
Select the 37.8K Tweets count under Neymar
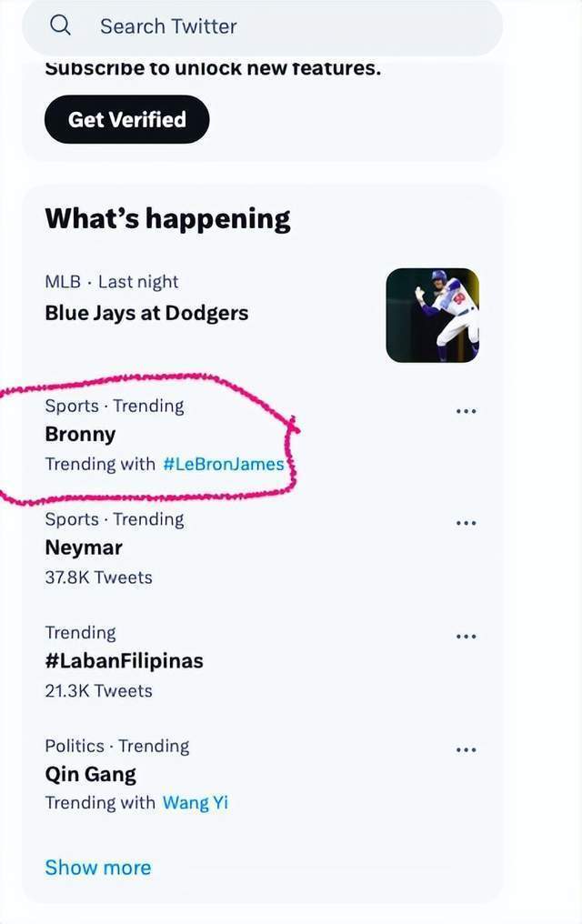98,577
